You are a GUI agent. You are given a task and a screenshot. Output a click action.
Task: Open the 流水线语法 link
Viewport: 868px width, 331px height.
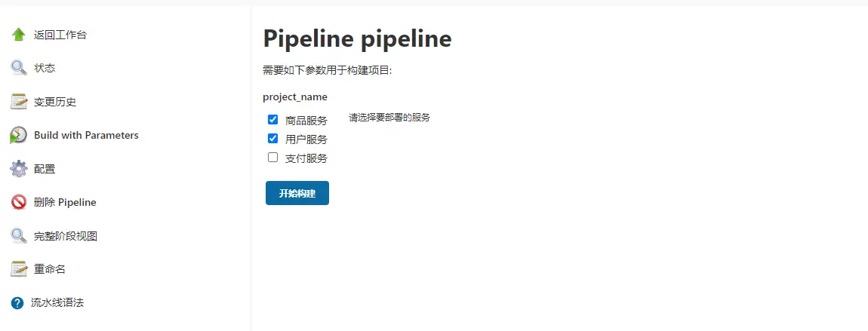click(57, 303)
